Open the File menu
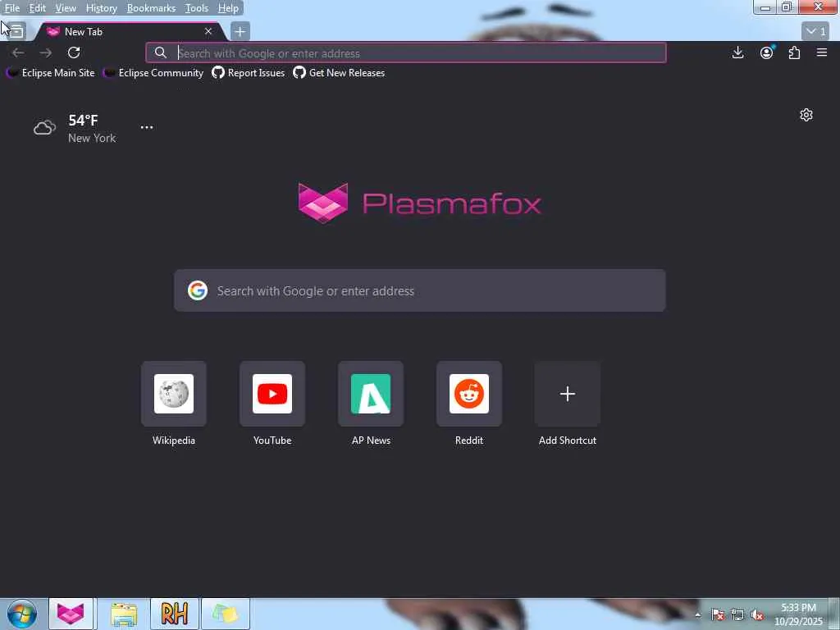Image resolution: width=840 pixels, height=630 pixels. [11, 8]
